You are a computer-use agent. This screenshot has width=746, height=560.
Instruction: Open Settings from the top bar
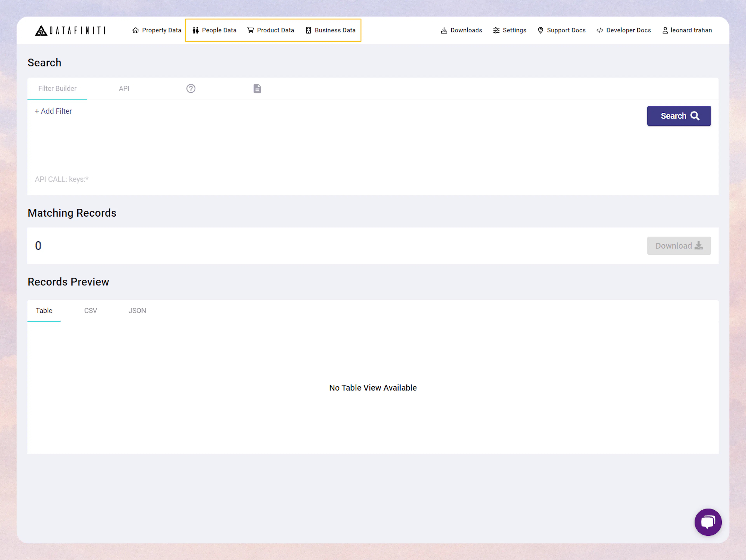click(x=510, y=30)
